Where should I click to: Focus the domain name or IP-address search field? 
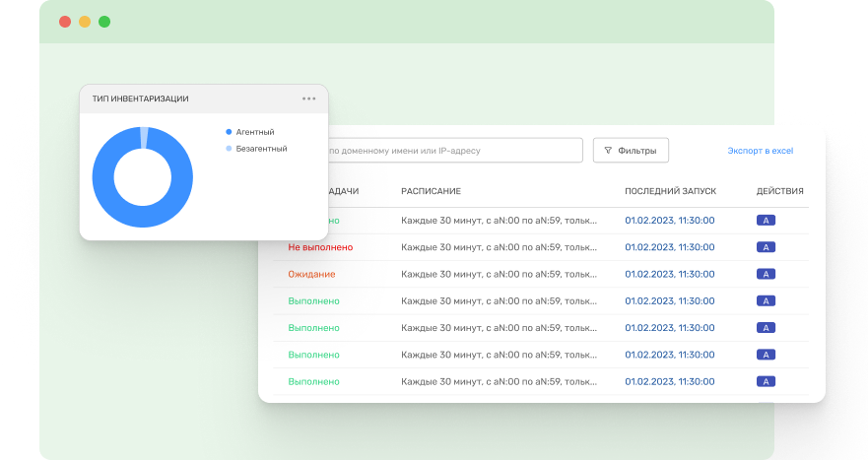pos(453,151)
